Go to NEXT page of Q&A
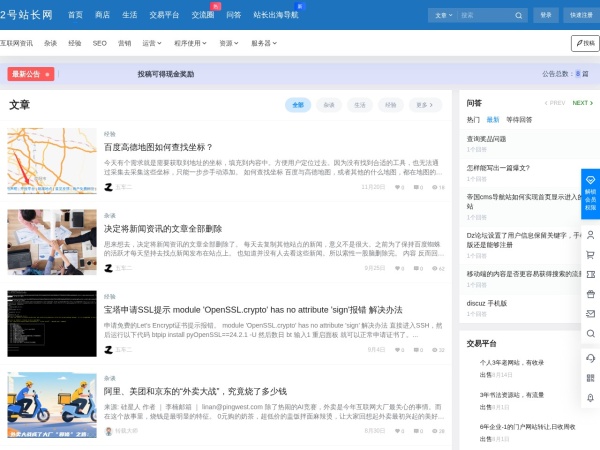600x450 pixels. click(582, 103)
